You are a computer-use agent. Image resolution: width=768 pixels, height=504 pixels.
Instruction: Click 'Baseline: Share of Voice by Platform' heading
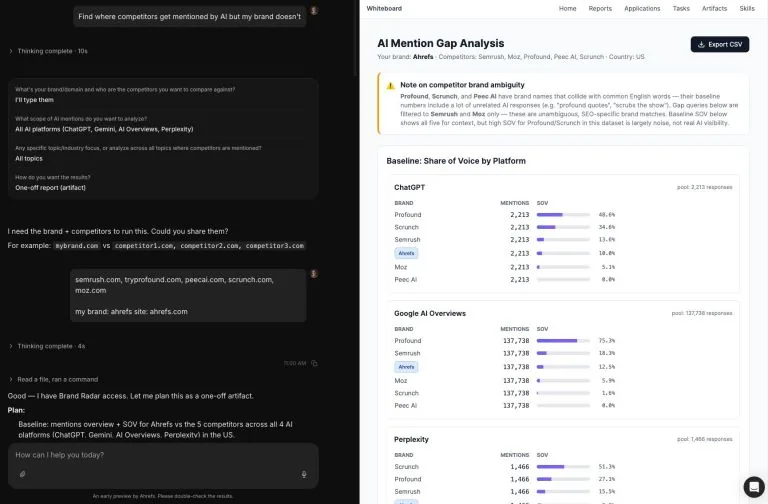point(456,161)
